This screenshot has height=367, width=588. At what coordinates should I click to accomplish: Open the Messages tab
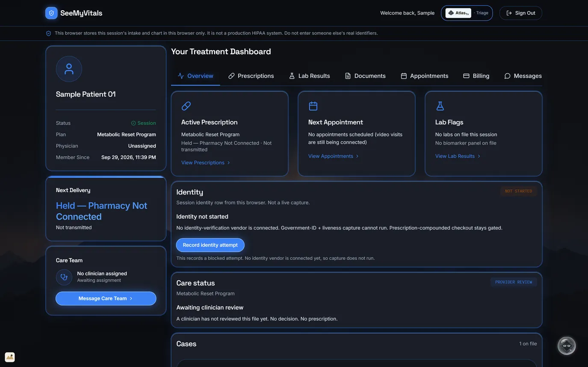523,76
